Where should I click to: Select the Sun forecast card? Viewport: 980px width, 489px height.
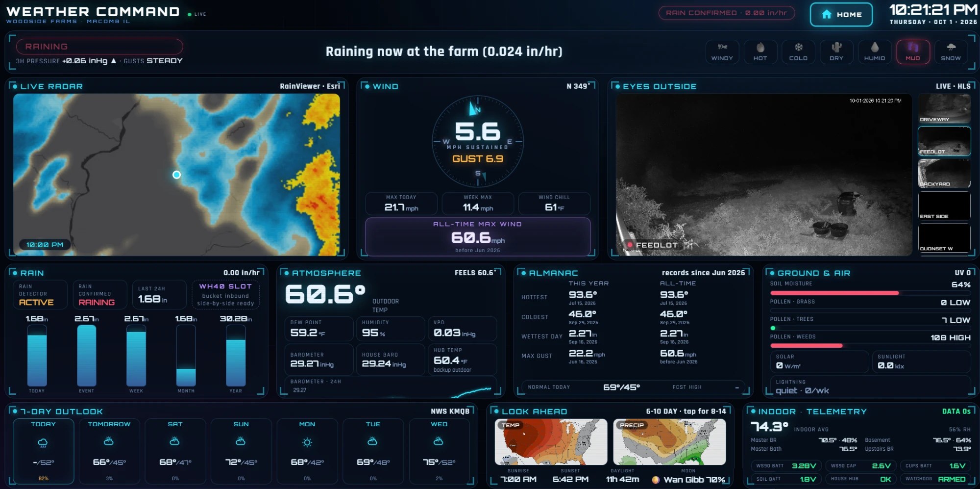pos(241,451)
